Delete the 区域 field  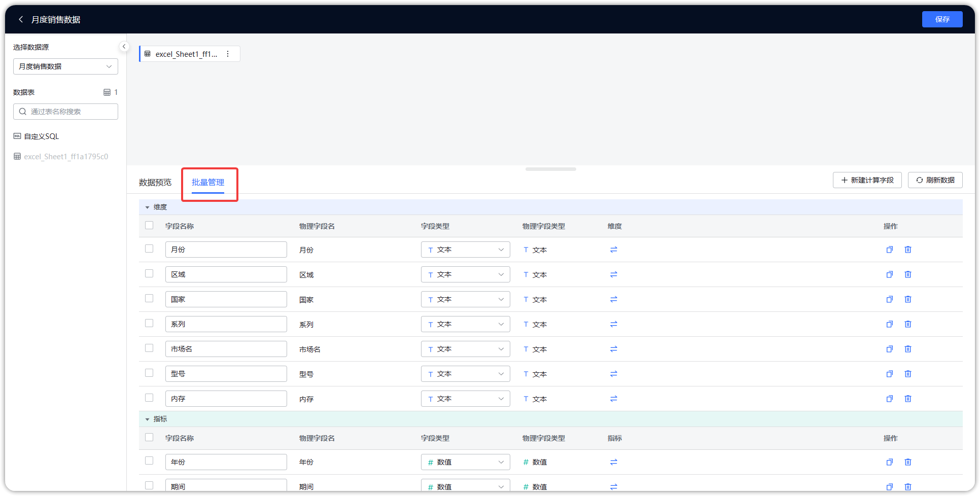coord(908,274)
